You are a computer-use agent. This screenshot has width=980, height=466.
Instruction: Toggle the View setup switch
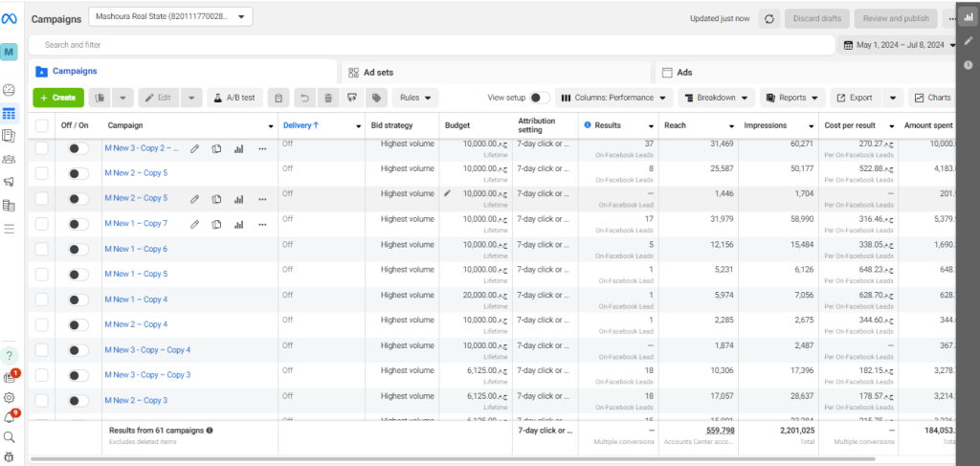[540, 98]
